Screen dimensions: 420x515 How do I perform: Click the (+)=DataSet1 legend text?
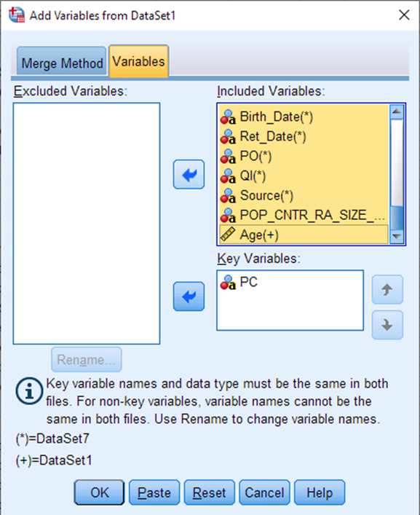click(54, 460)
